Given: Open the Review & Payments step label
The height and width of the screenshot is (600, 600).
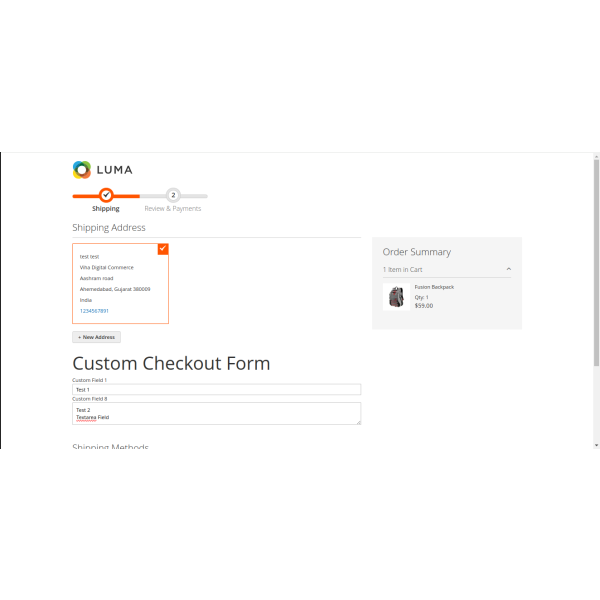Looking at the screenshot, I should point(173,209).
